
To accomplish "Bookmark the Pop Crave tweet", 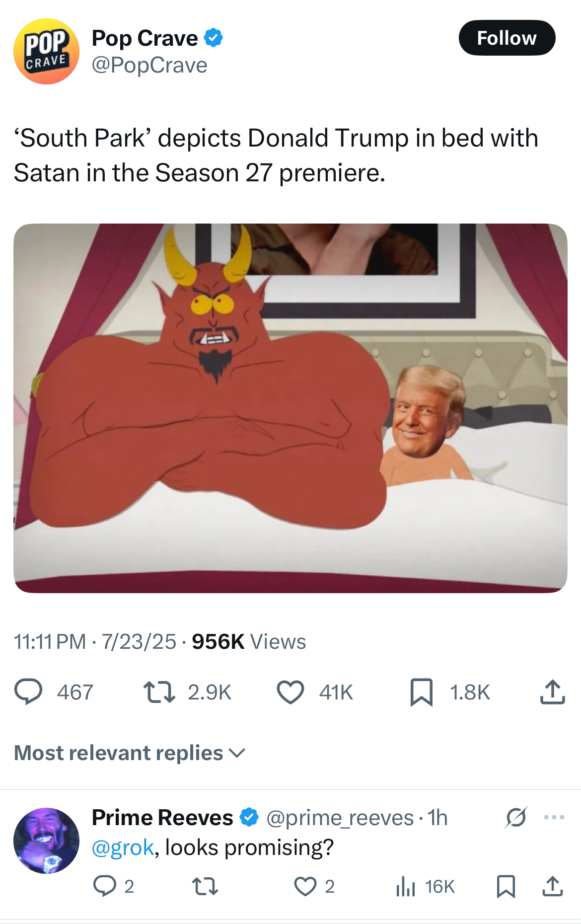I will tap(422, 692).
